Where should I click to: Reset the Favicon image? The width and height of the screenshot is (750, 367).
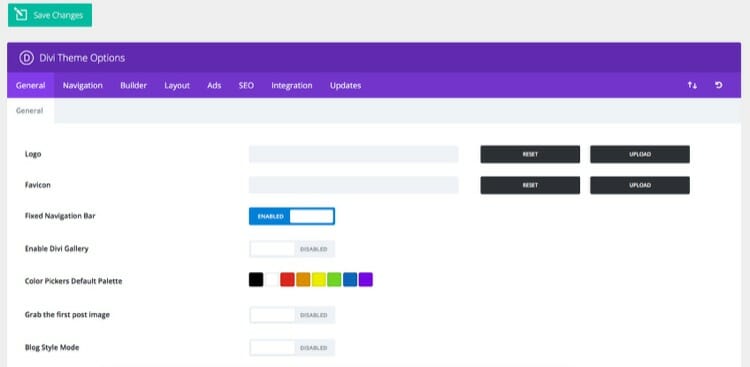[x=530, y=185]
